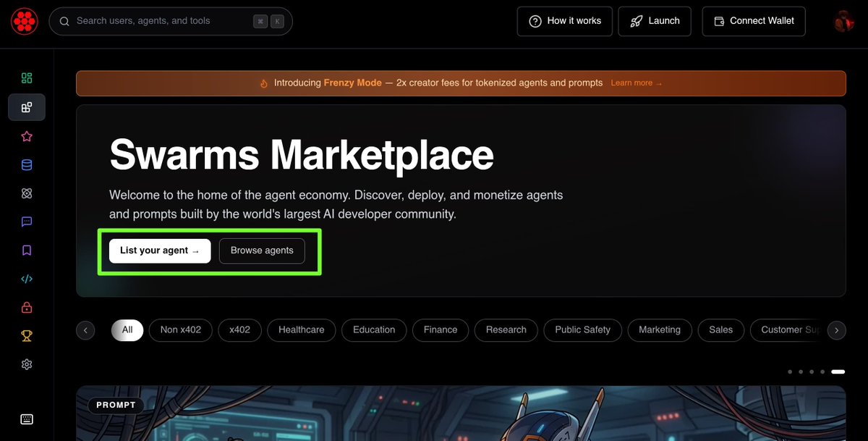This screenshot has width=868, height=441.
Task: Click the user avatar in top right
Action: click(844, 21)
